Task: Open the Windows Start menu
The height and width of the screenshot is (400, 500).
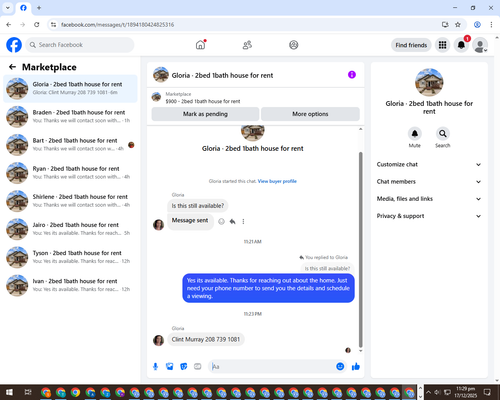Action: click(9, 392)
